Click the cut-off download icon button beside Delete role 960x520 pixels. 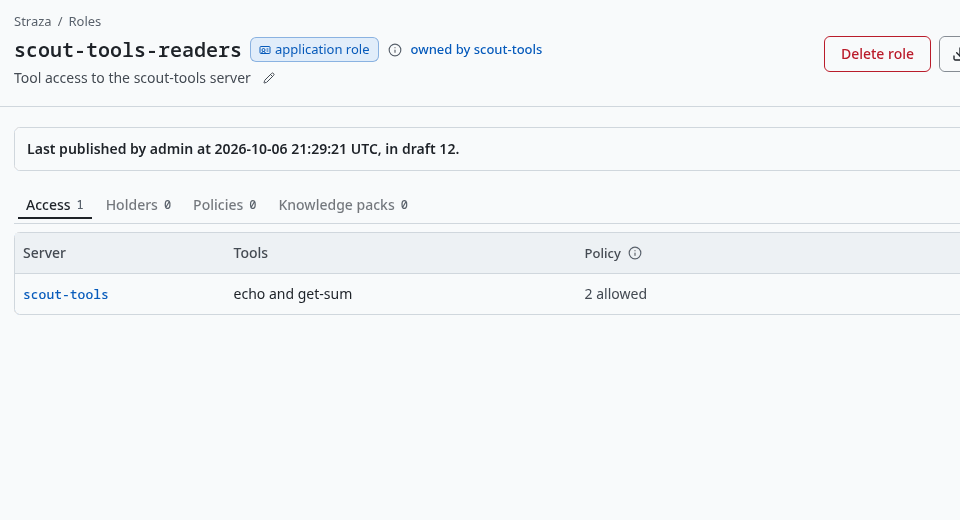click(x=950, y=54)
